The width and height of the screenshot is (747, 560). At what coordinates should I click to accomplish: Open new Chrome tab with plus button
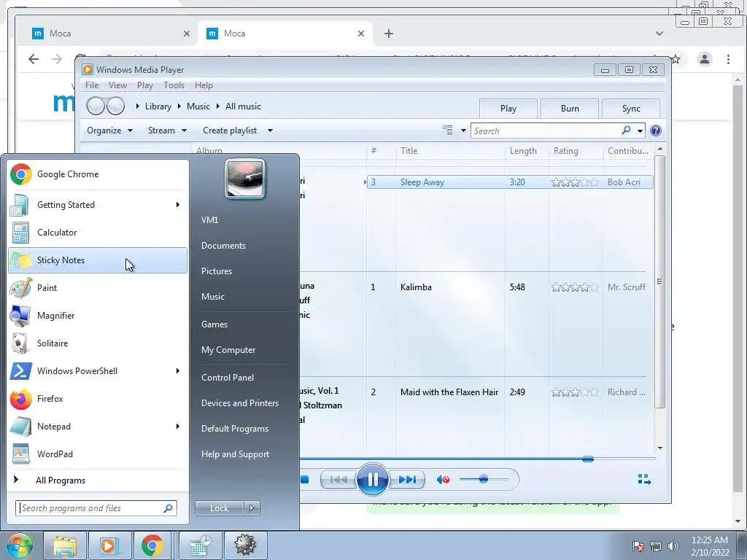pyautogui.click(x=389, y=34)
